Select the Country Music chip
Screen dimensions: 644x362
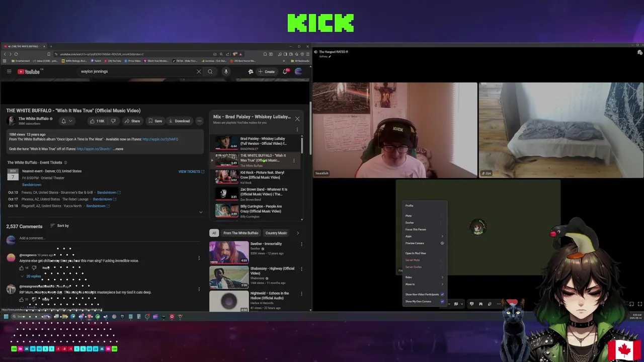click(x=276, y=233)
